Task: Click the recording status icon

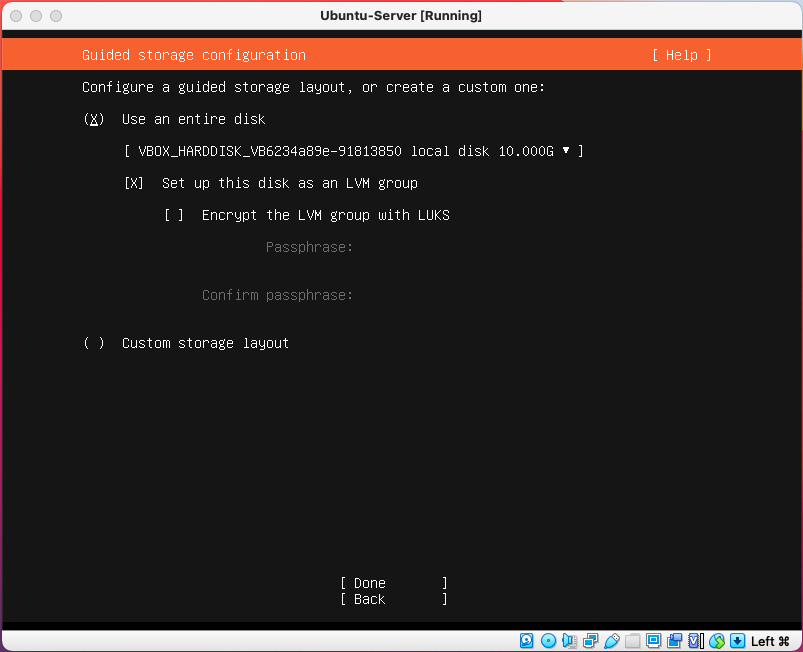Action: [674, 641]
